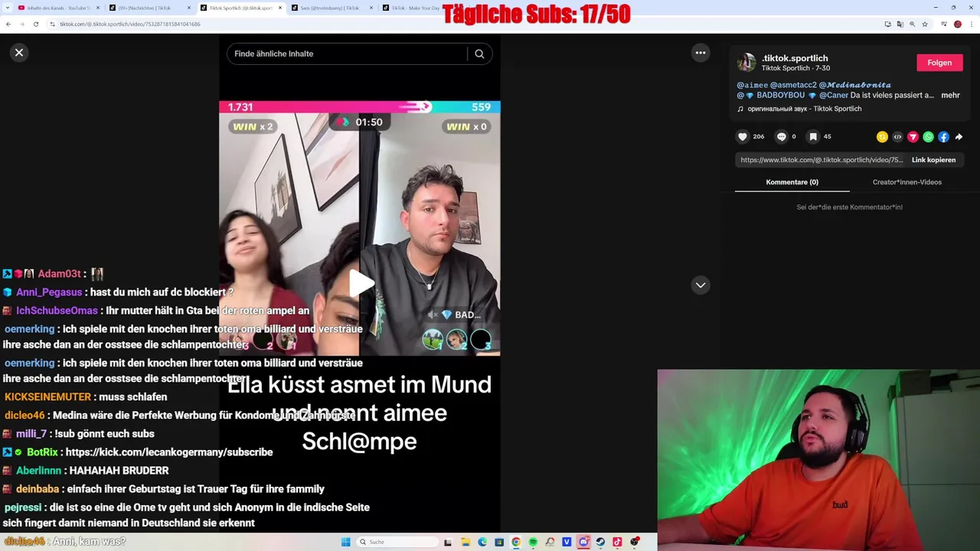Open Discord from taskbar
The image size is (980, 551).
583,542
